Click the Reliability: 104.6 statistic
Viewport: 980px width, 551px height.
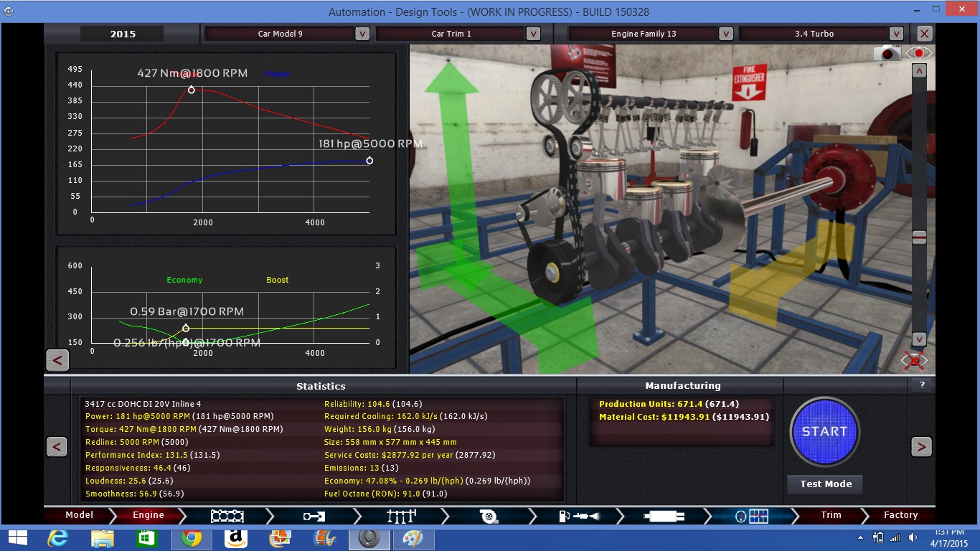[x=373, y=404]
